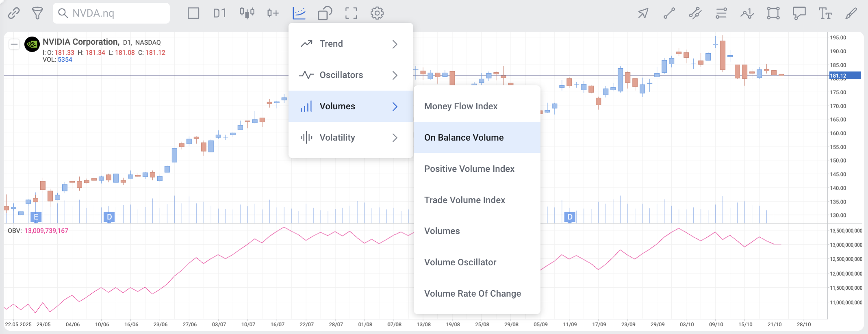Click the link chart icon

coord(14,13)
